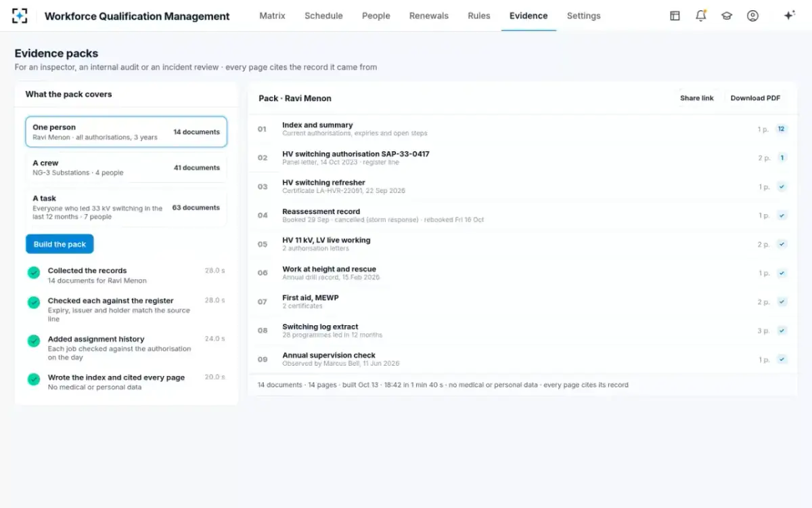Click the 1 badge on HV switching authorisation
The width and height of the screenshot is (812, 508).
(782, 158)
